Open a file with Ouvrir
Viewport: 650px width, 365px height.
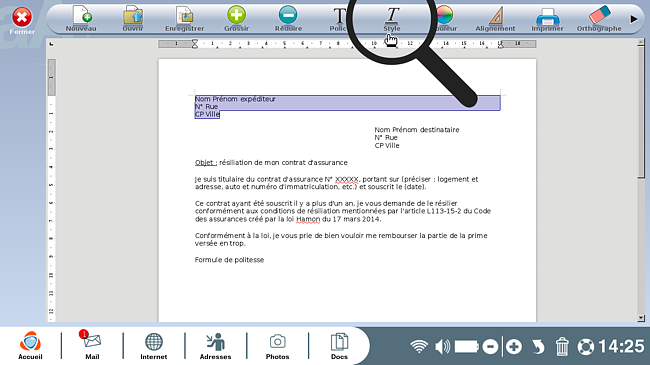click(x=133, y=19)
